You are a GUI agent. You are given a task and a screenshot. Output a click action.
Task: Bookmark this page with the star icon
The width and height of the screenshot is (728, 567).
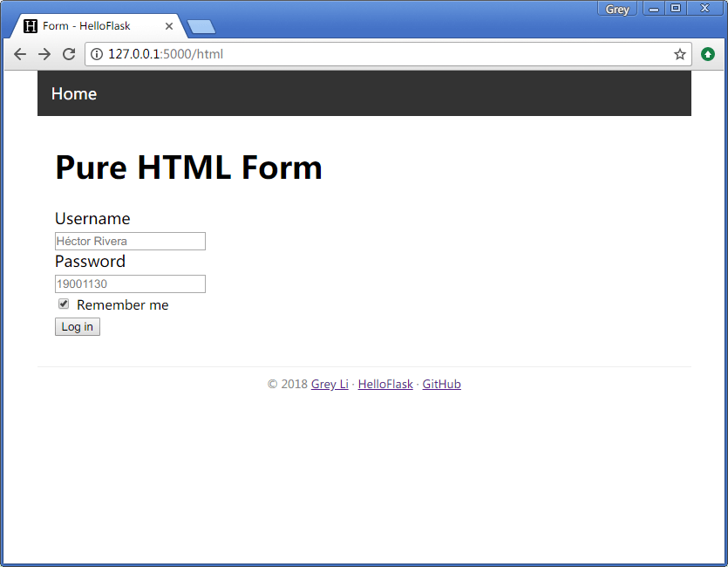point(680,54)
